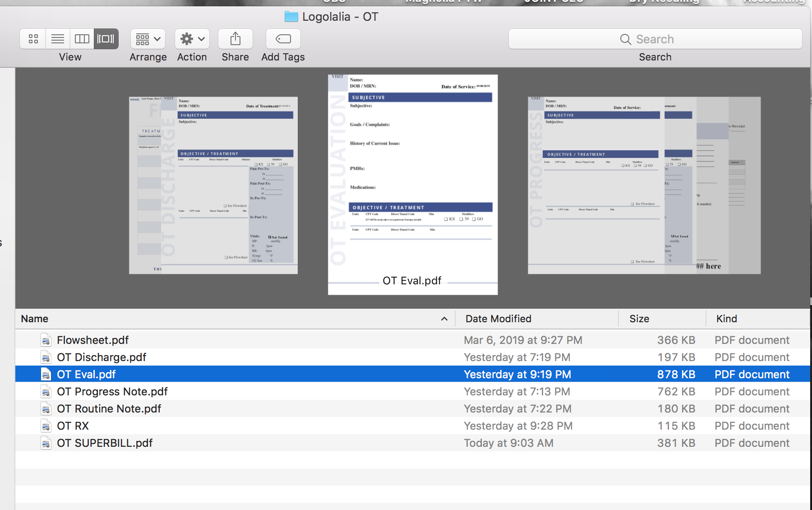Focus the Search field
Viewport: 812px width, 510px height.
click(x=655, y=39)
